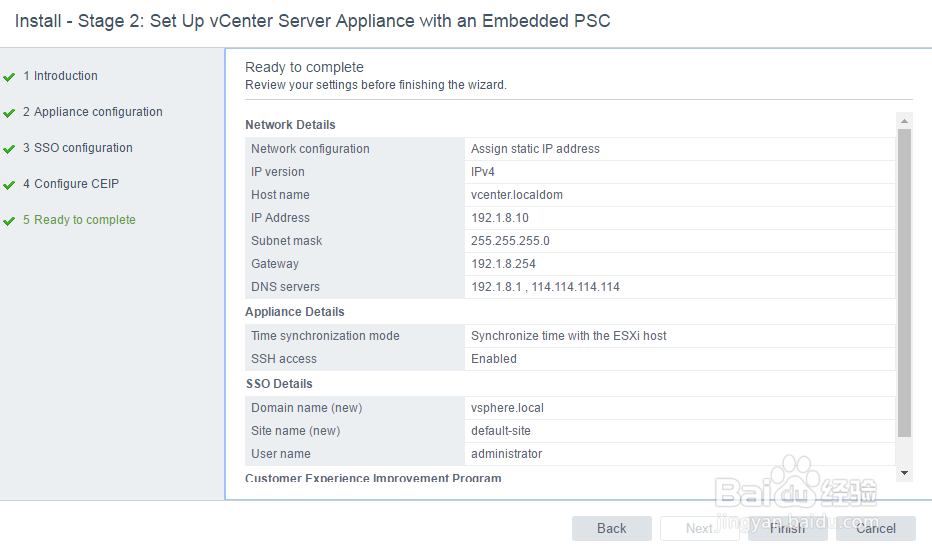932x554 pixels.
Task: Click scrollbar down arrow in summary
Action: click(x=904, y=473)
